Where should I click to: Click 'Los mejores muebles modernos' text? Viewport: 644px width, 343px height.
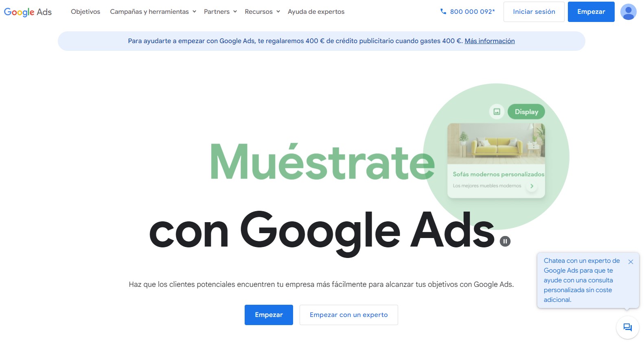(487, 186)
